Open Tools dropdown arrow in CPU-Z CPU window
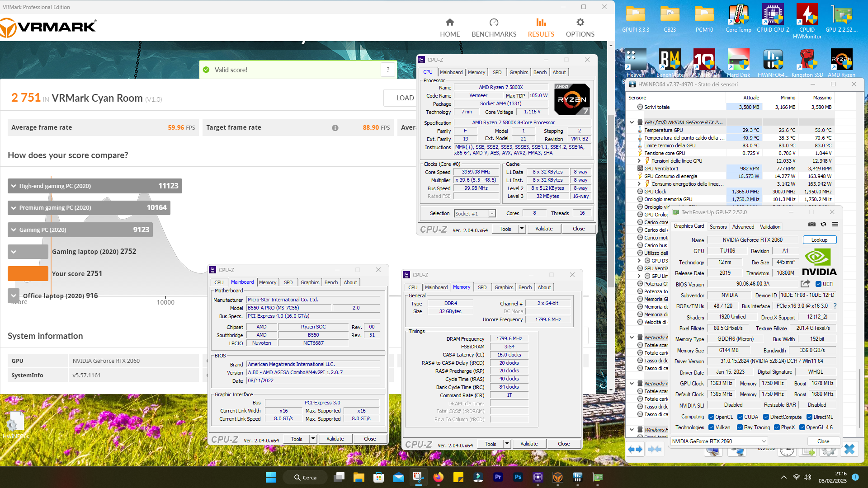Image resolution: width=868 pixels, height=488 pixels. 522,229
